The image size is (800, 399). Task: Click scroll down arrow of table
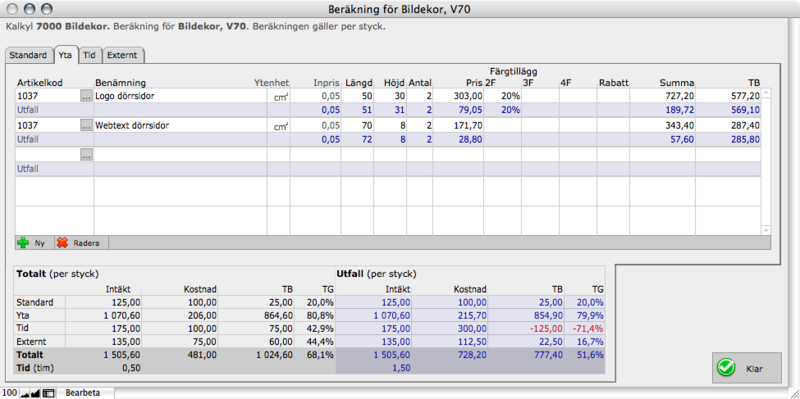coord(765,231)
